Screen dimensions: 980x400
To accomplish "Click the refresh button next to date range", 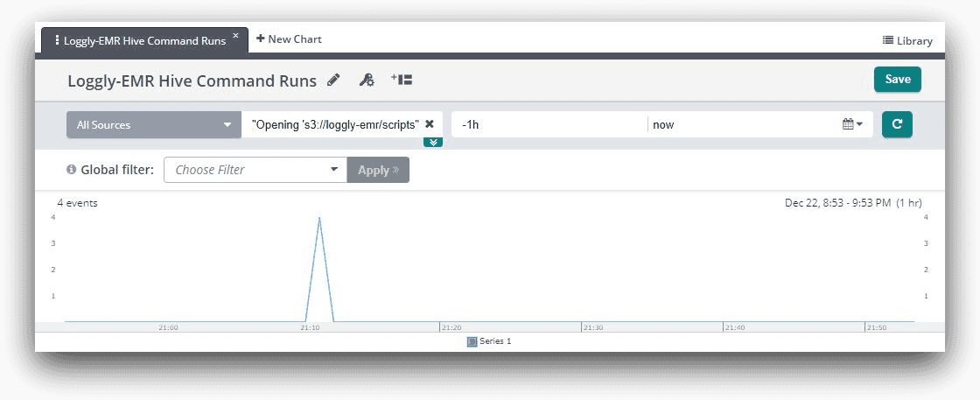I will coord(897,124).
